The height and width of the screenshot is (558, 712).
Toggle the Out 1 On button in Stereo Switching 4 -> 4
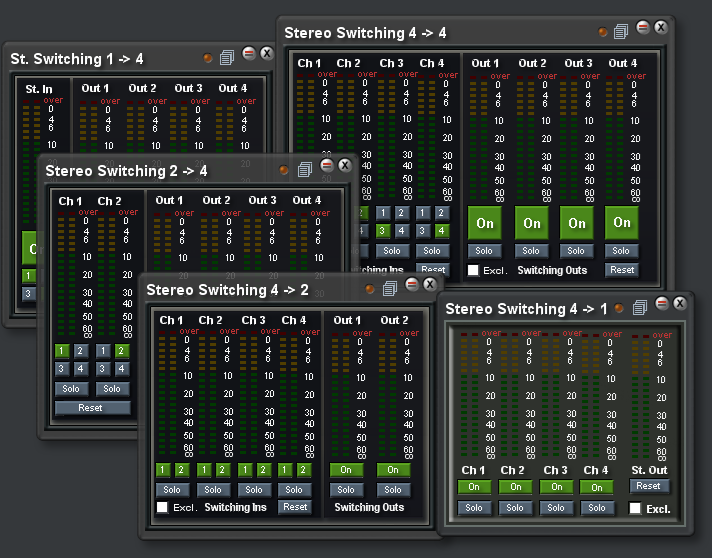[486, 223]
